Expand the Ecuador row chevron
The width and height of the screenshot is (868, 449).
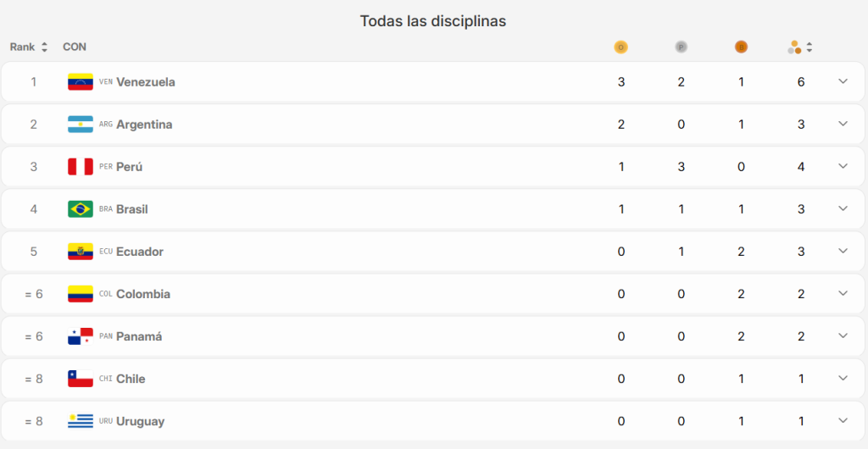coord(843,251)
